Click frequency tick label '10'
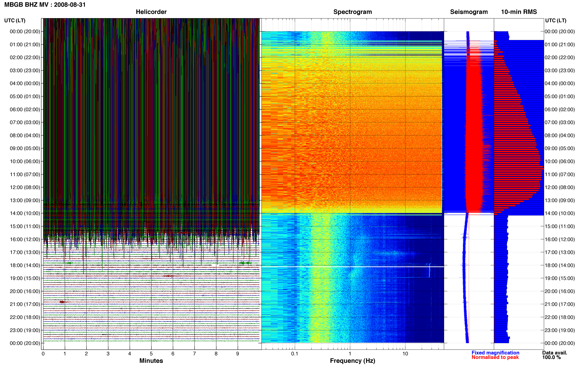The image size is (588, 368). coord(405,354)
